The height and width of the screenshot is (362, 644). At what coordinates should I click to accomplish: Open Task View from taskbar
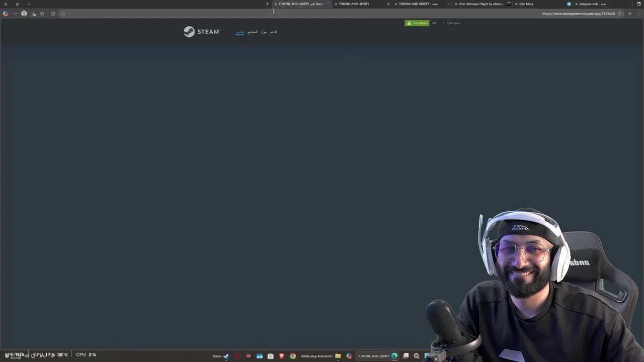point(406,356)
